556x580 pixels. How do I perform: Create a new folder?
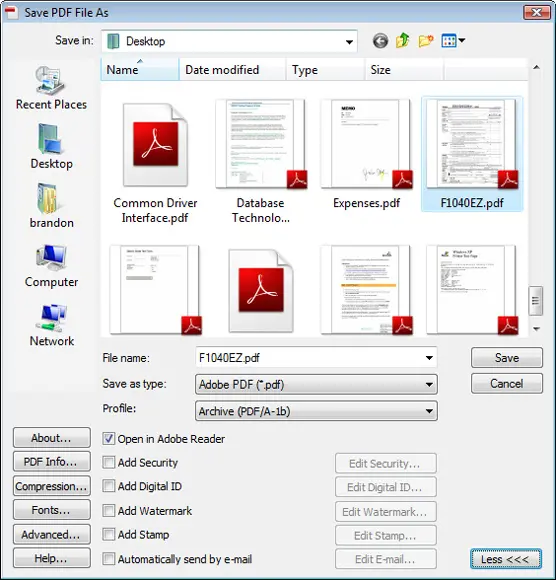(x=425, y=41)
